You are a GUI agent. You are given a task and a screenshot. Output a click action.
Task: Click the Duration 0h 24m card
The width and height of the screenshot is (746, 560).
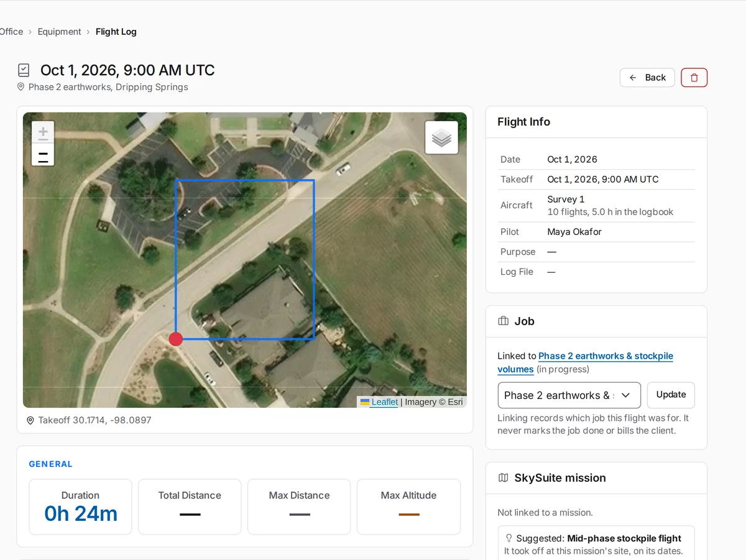point(80,507)
